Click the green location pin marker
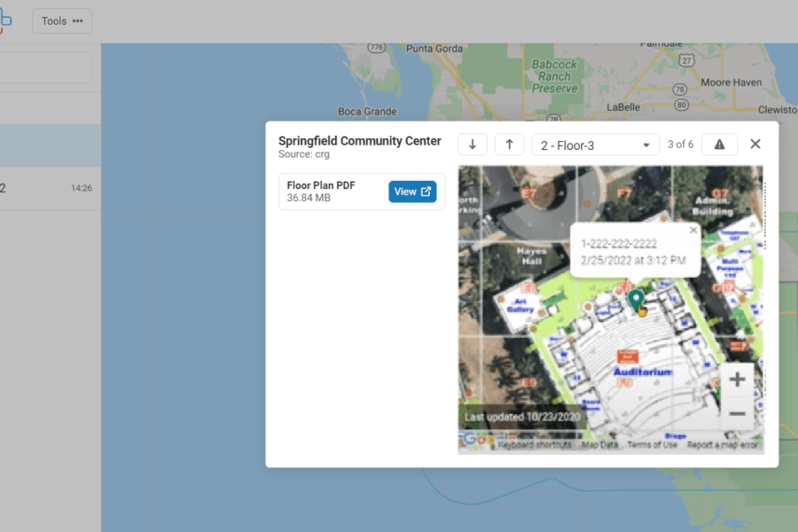 point(636,300)
